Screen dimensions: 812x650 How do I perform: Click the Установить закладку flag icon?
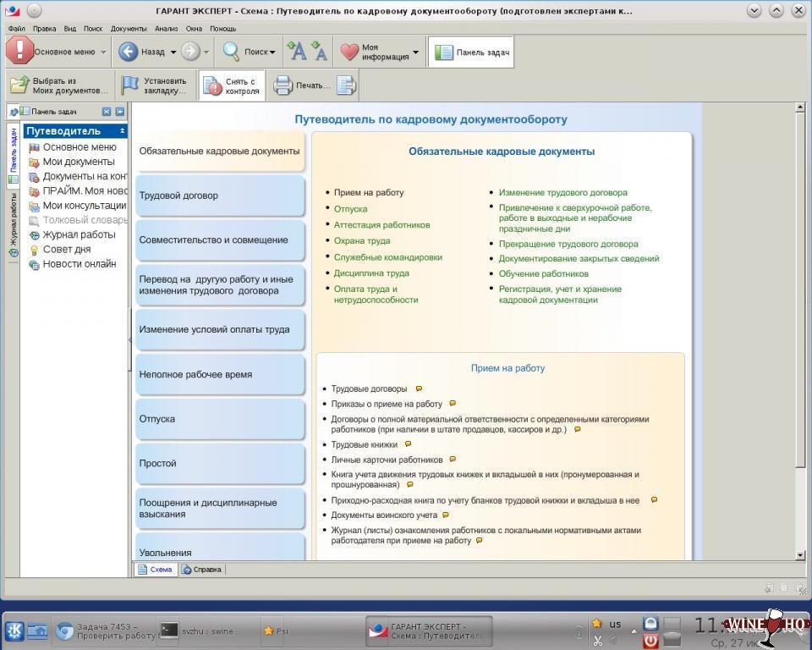pyautogui.click(x=129, y=85)
